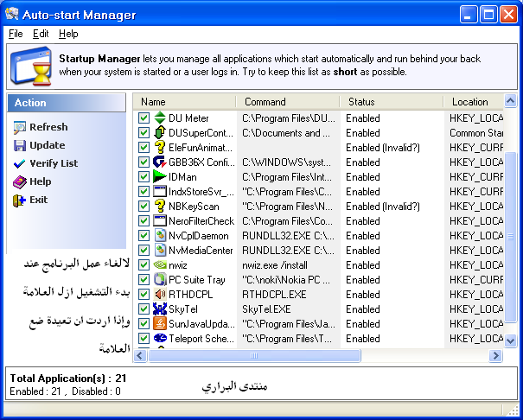The image size is (523, 420).
Task: Uncheck the RTHDCPL checkbox
Action: tap(144, 294)
